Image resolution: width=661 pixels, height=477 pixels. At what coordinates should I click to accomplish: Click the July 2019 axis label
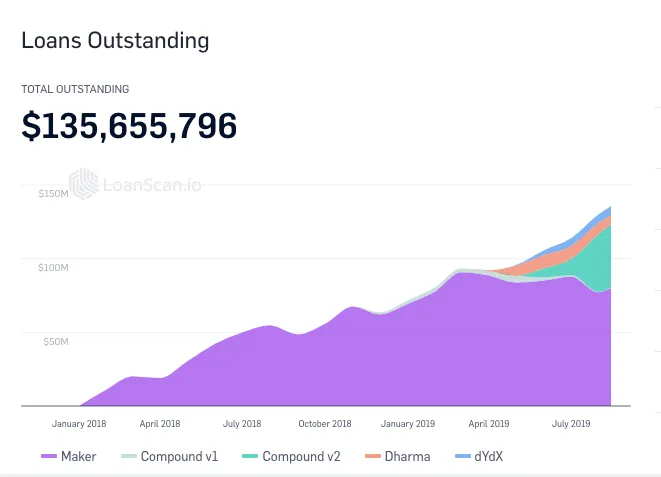571,424
